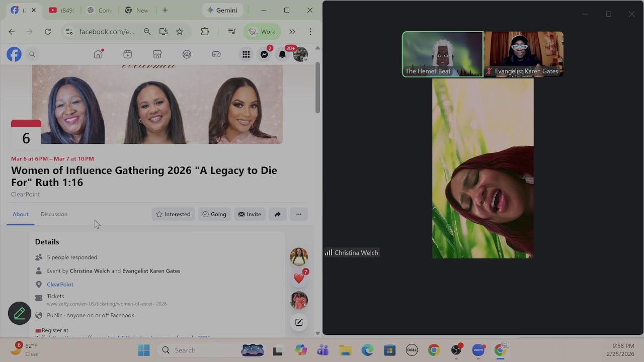
Task: Open the event's three-dot more options
Action: [299, 214]
